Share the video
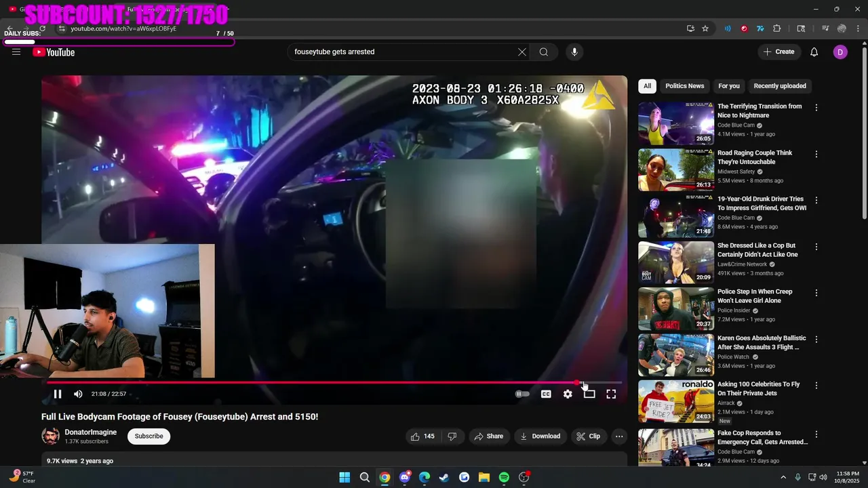 (x=489, y=436)
